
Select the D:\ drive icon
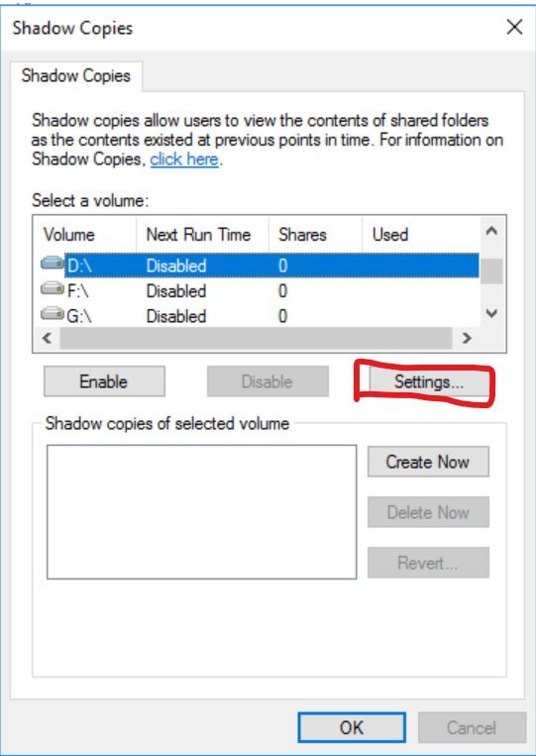[x=53, y=264]
